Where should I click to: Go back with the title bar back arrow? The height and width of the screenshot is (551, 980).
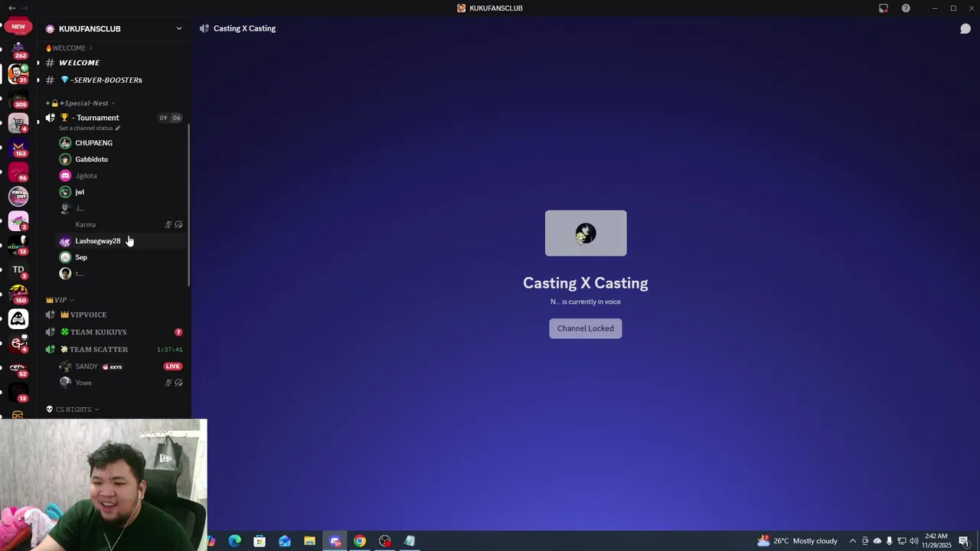pyautogui.click(x=11, y=8)
